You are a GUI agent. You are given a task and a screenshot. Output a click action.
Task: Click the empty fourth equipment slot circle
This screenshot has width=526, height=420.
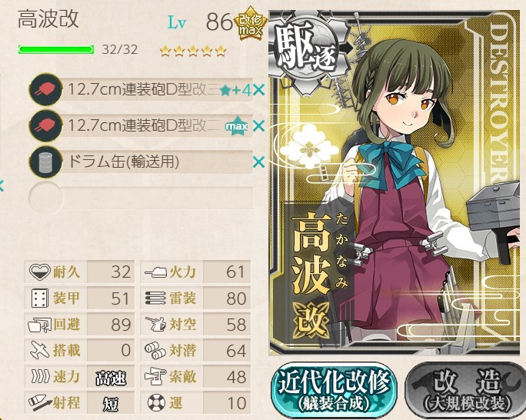point(46,198)
